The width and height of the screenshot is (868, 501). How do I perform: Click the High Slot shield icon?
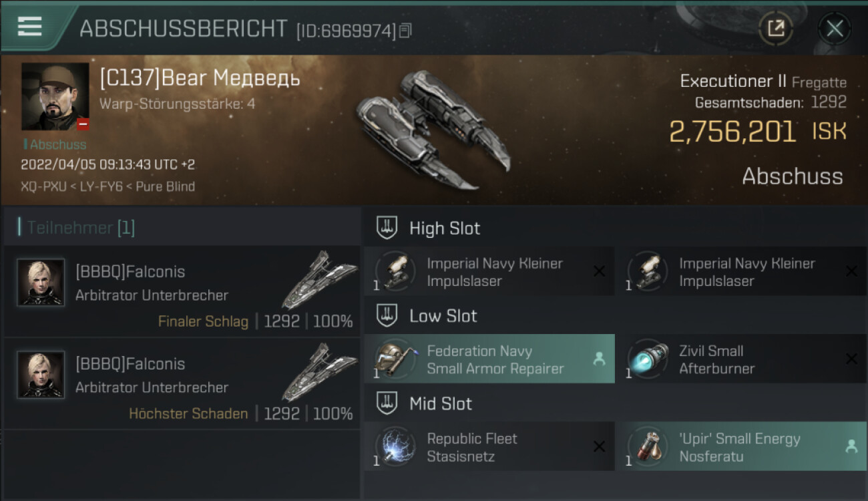(x=387, y=228)
